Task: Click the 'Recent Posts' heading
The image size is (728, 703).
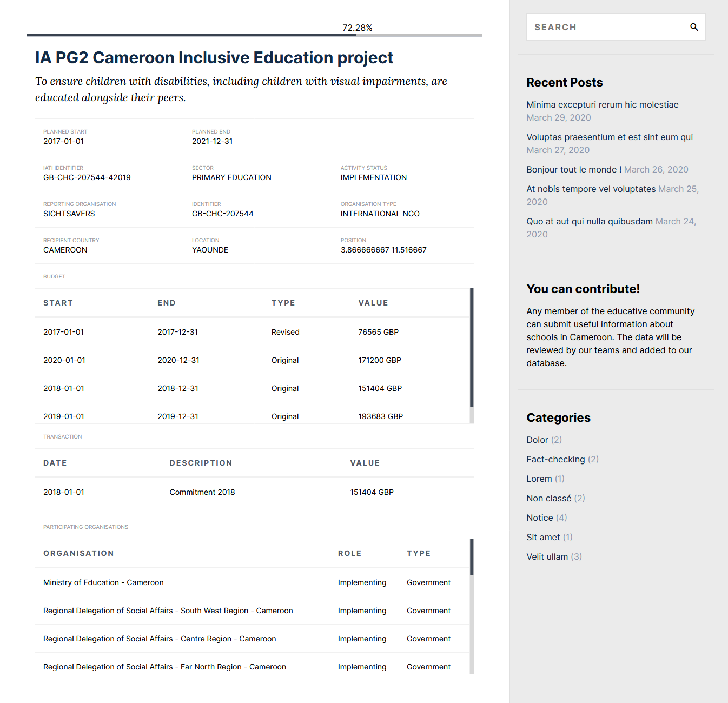Action: pyautogui.click(x=565, y=82)
